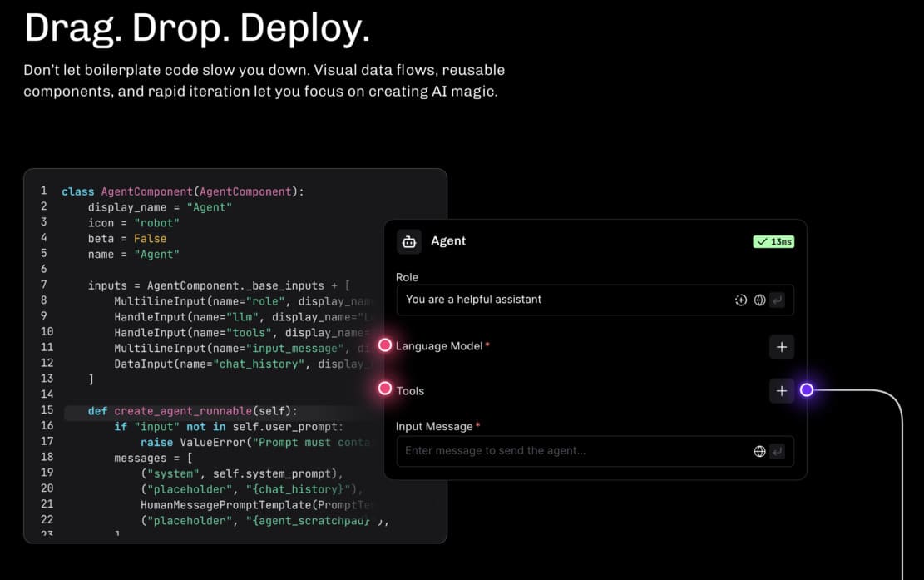Click the plus button beside Tools
The image size is (924, 580).
tap(782, 391)
